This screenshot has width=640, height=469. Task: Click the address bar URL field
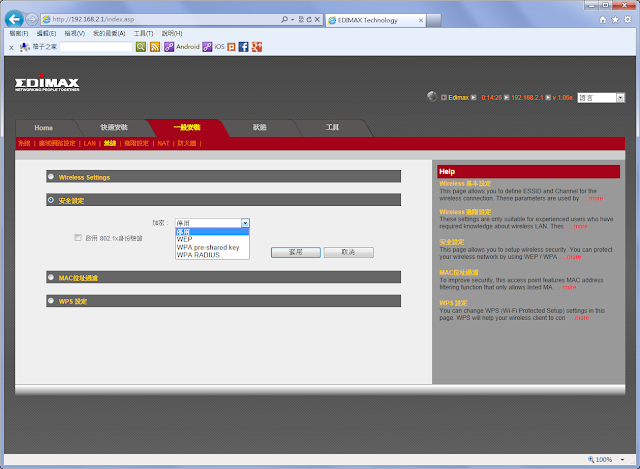[161, 19]
